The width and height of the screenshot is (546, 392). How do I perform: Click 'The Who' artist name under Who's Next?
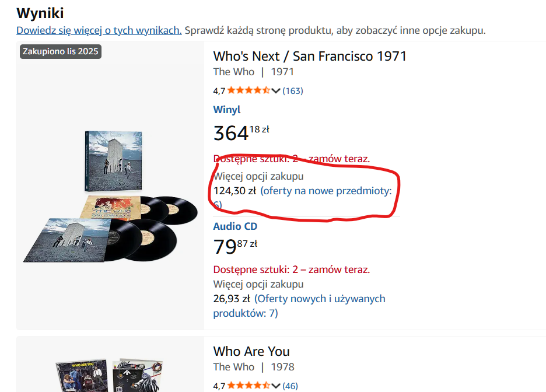(233, 72)
